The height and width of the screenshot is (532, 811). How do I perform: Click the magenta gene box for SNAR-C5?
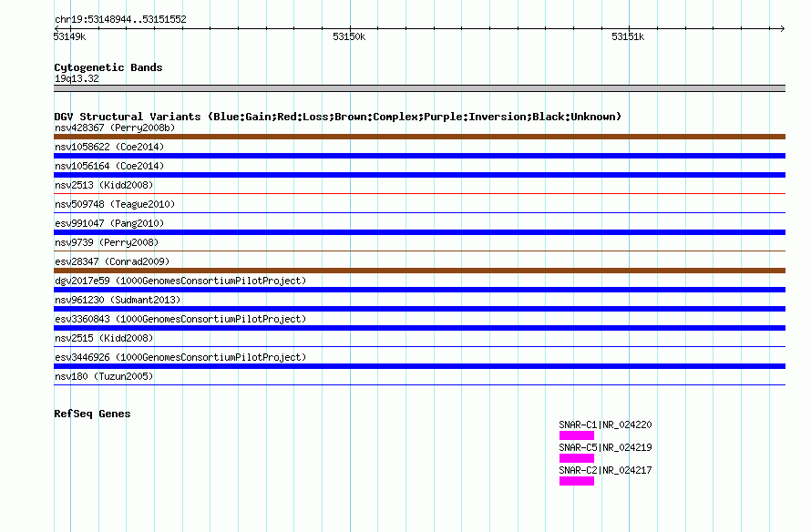pyautogui.click(x=577, y=458)
